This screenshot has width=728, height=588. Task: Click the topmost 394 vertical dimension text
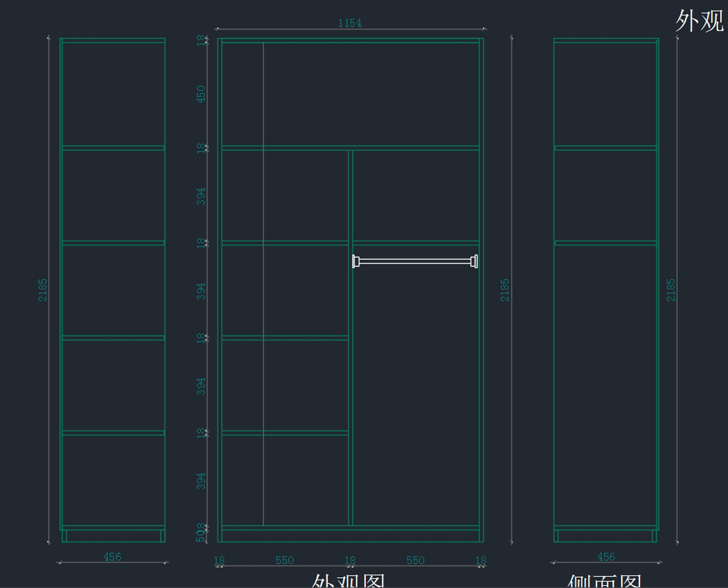click(201, 195)
